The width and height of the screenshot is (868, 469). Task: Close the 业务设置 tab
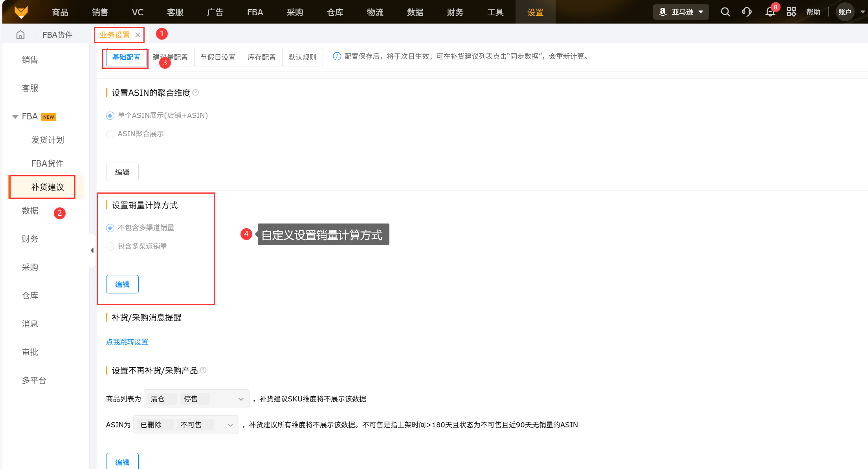pyautogui.click(x=138, y=35)
